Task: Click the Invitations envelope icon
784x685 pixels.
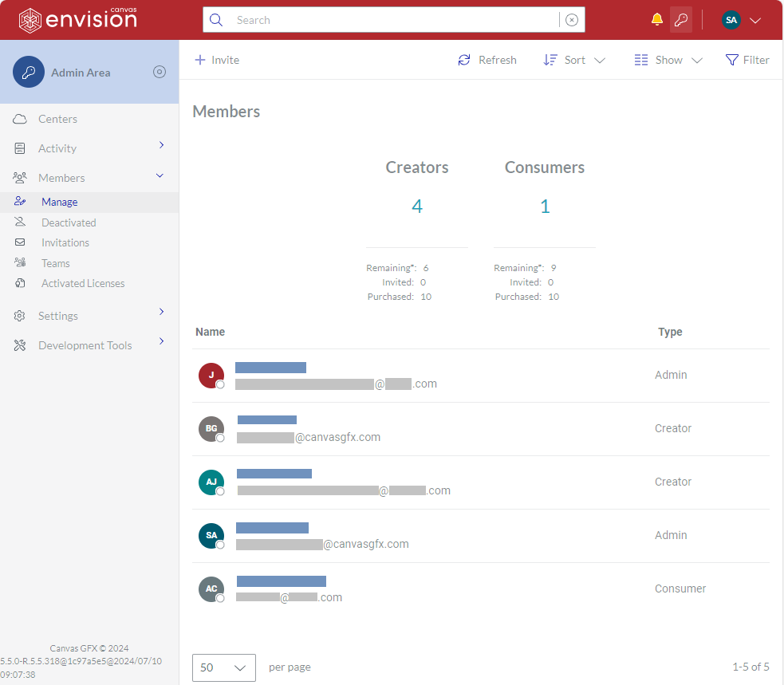Action: [x=19, y=242]
